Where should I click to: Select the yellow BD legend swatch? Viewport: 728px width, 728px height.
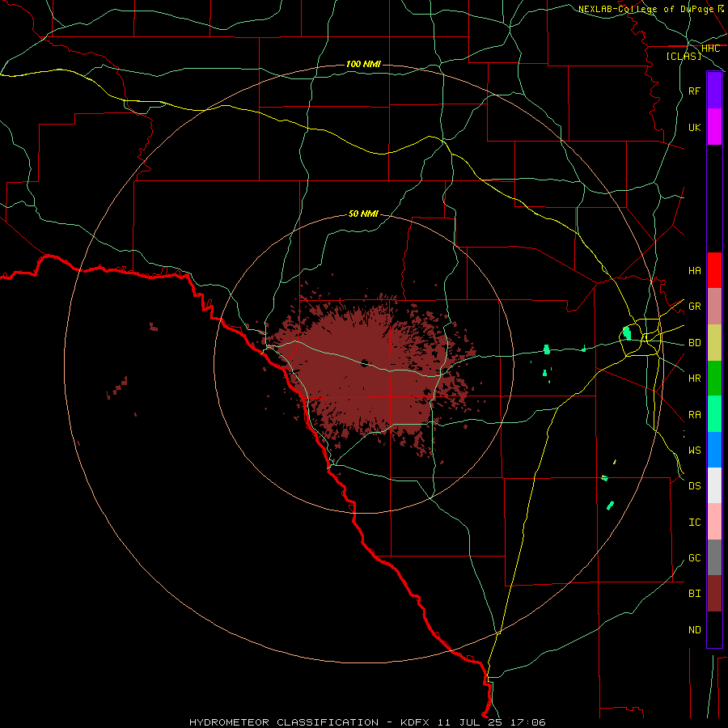pyautogui.click(x=714, y=343)
